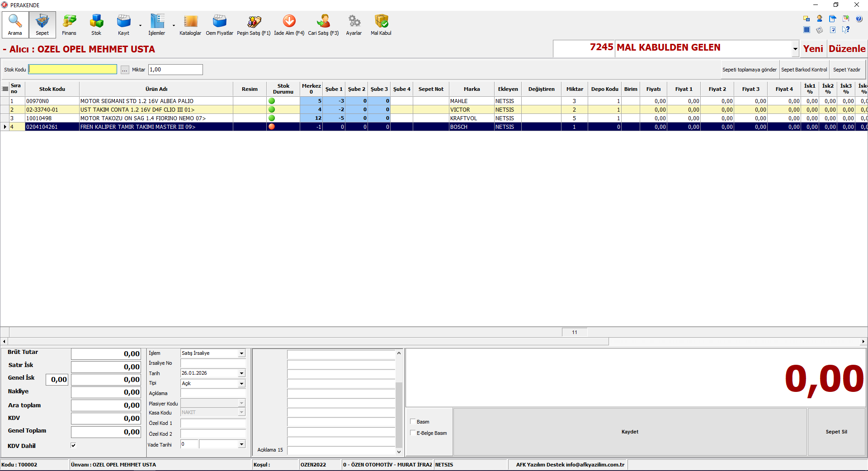Click the Stok toolbar icon
The image size is (868, 471).
(x=96, y=24)
